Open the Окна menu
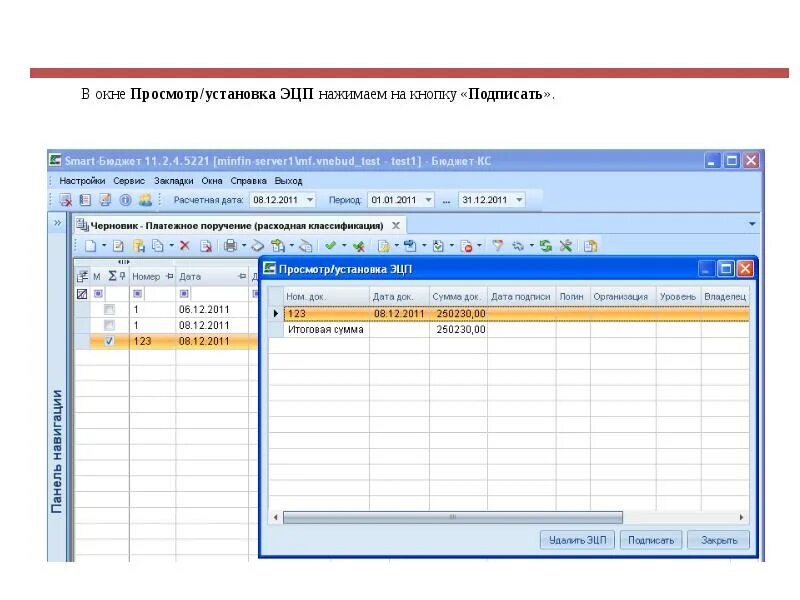Screen dimensions: 800x600 click(x=212, y=181)
